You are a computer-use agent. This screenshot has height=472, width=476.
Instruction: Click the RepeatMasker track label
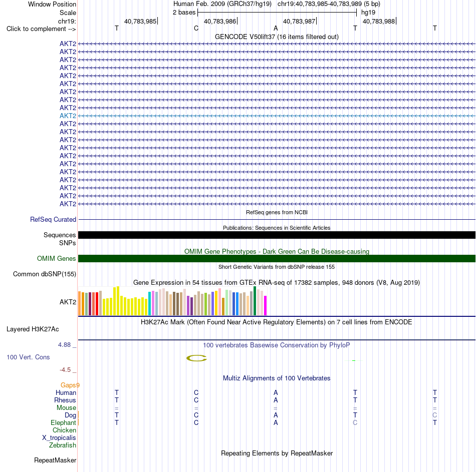point(55,460)
